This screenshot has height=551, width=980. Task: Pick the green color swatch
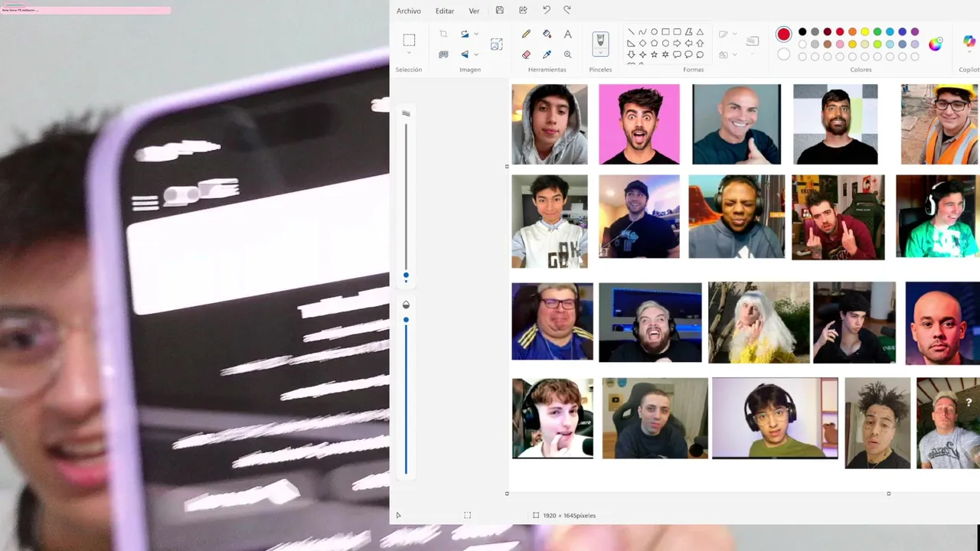pos(877,32)
